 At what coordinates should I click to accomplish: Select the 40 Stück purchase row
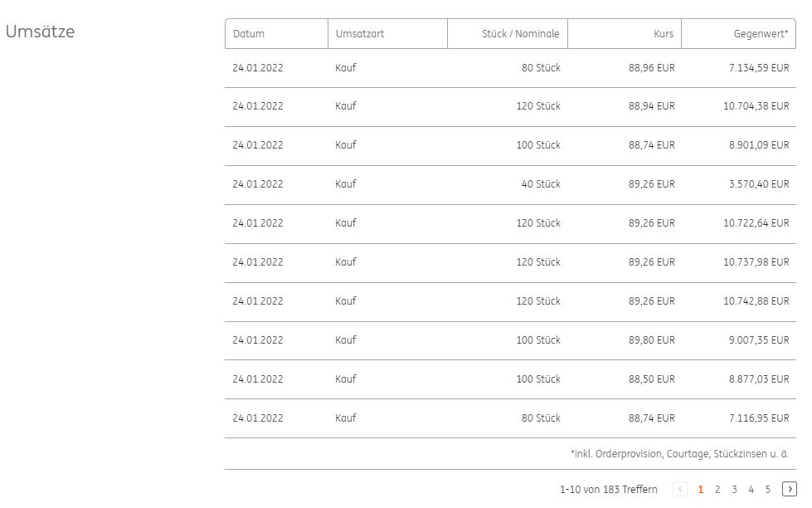[509, 184]
